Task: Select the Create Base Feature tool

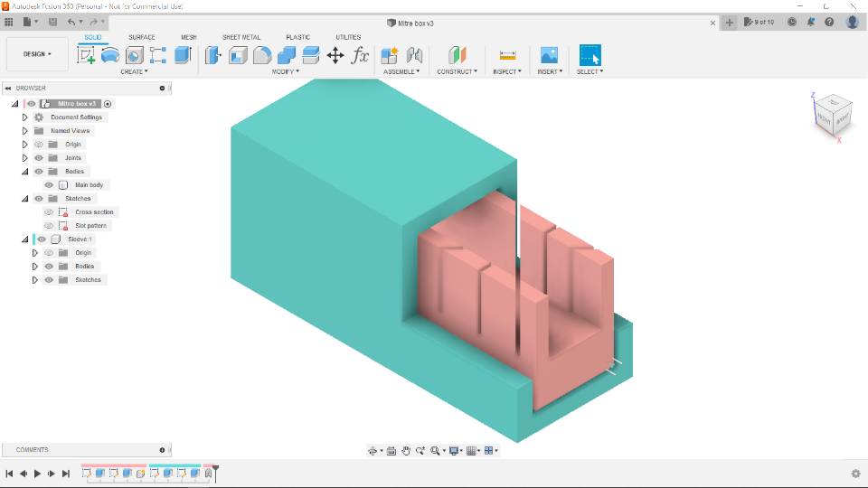Action: (x=158, y=55)
